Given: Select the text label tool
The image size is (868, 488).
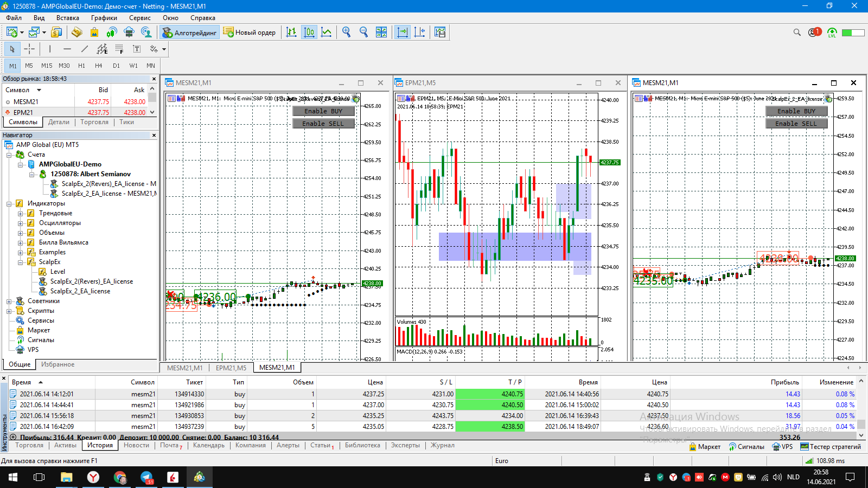Looking at the screenshot, I should point(137,49).
